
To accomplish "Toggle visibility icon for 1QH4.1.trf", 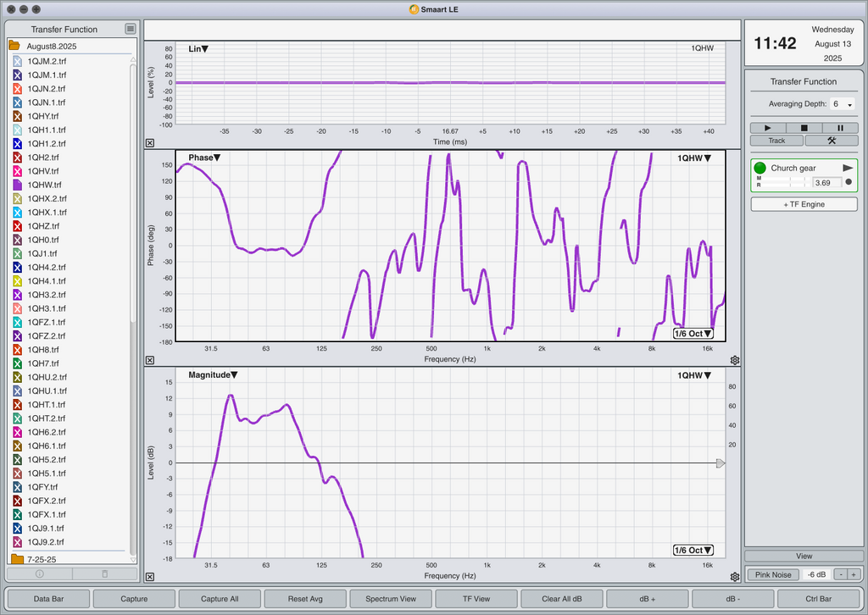I will coord(17,281).
